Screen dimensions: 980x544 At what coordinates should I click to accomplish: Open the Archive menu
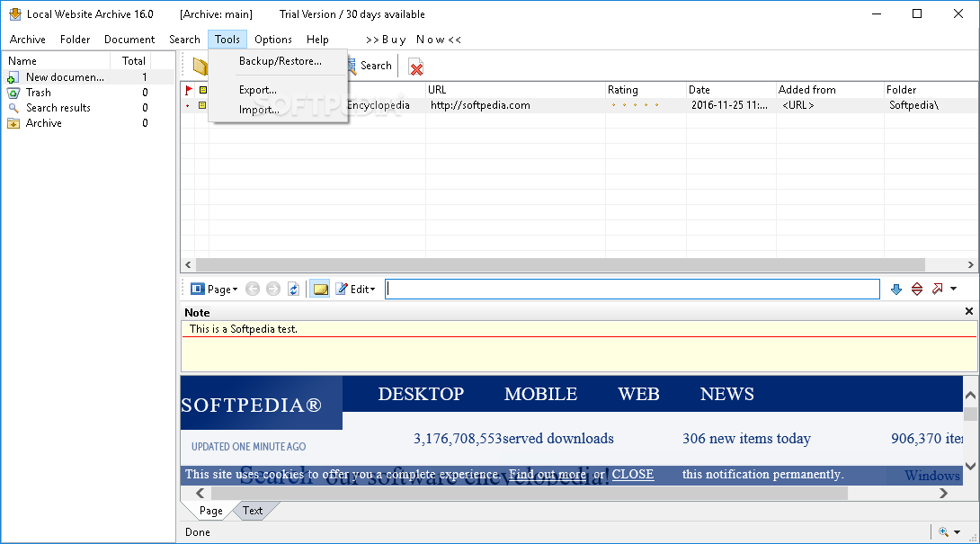tap(28, 40)
